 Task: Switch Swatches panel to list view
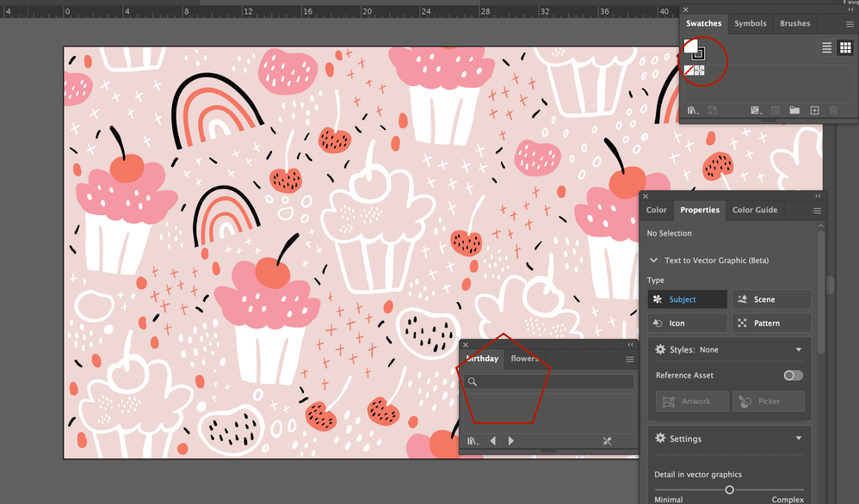point(826,48)
